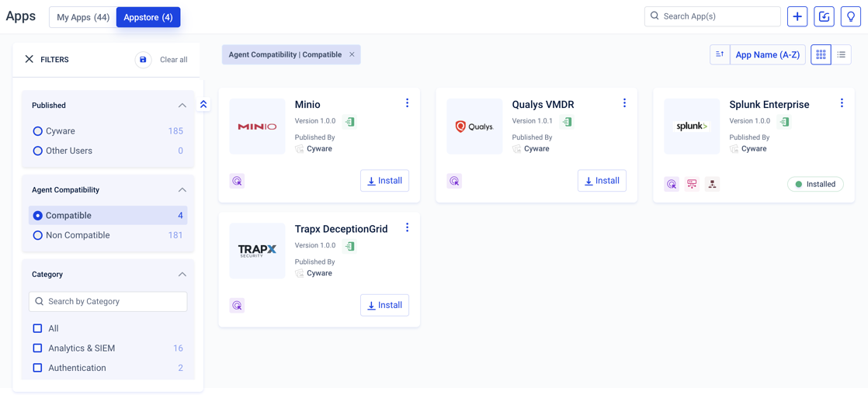Screen dimensions: 868x395
Task: Select Cyware published radio option
Action: (37, 131)
